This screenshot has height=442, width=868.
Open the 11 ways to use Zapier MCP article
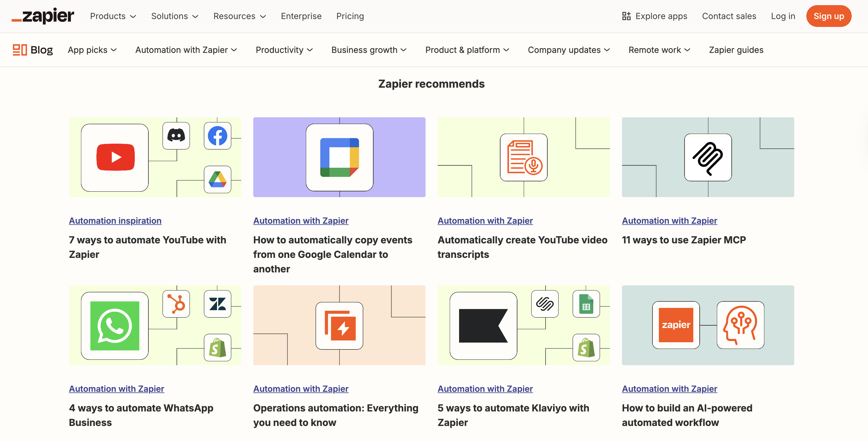pos(683,240)
